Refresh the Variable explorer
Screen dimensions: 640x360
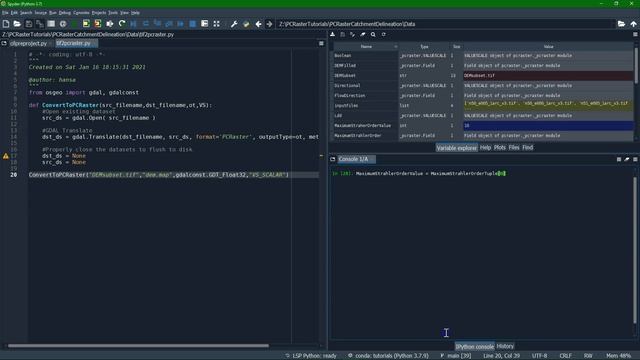(384, 35)
